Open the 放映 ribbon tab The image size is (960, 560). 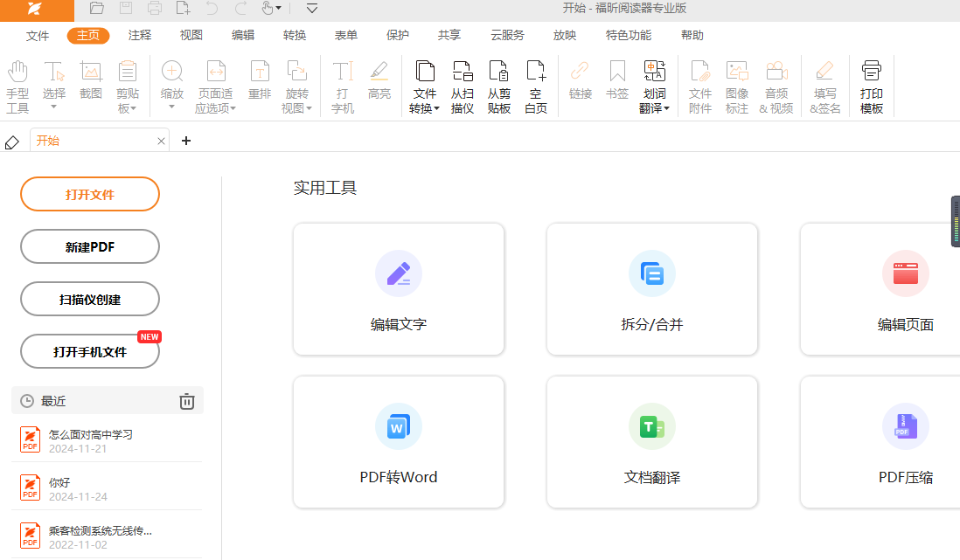pos(565,36)
